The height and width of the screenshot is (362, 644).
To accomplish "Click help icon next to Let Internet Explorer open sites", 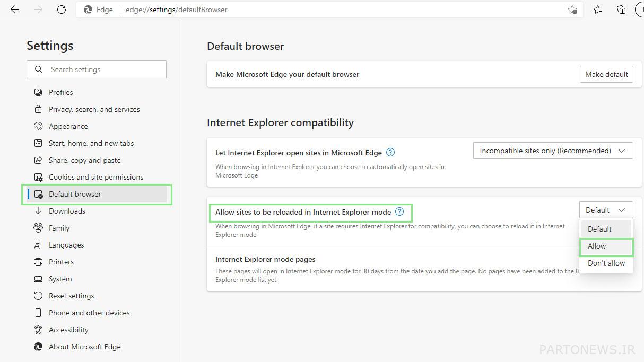I will 390,153.
